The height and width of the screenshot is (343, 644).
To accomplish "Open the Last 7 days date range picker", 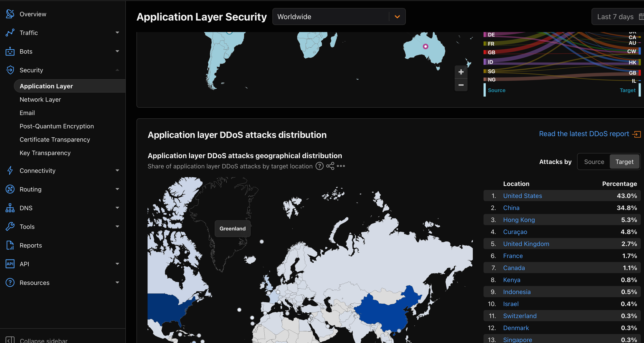I will tap(618, 17).
